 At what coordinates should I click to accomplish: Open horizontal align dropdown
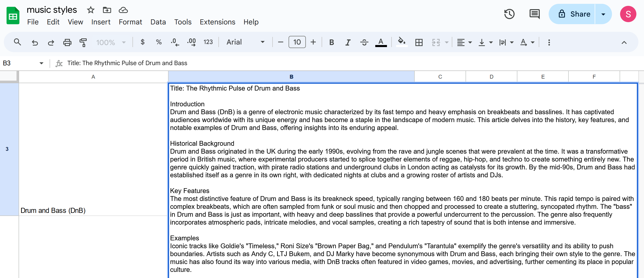coord(464,42)
